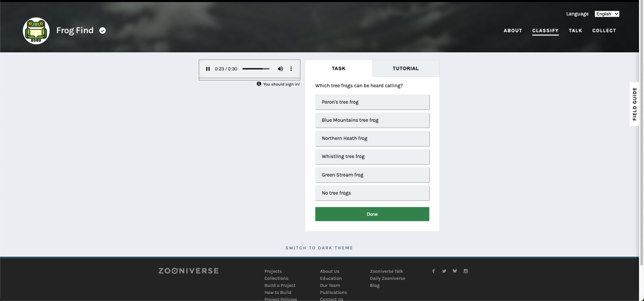The image size is (644, 301).
Task: Open Zooniverse Talk footer link
Action: [386, 271]
